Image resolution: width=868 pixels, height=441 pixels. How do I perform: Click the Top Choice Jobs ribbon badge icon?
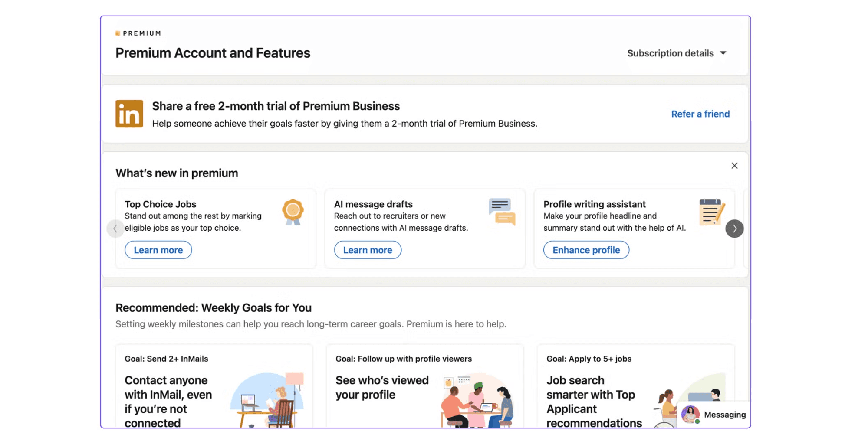click(293, 212)
